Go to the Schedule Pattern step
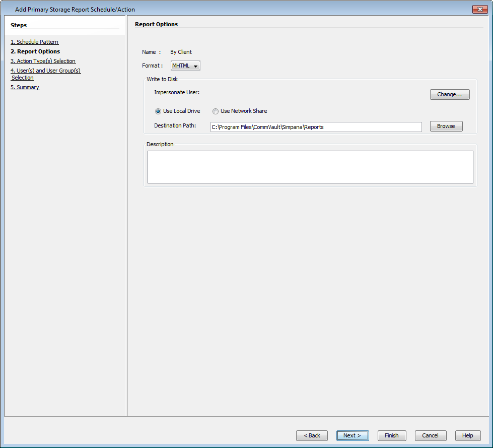 [34, 42]
